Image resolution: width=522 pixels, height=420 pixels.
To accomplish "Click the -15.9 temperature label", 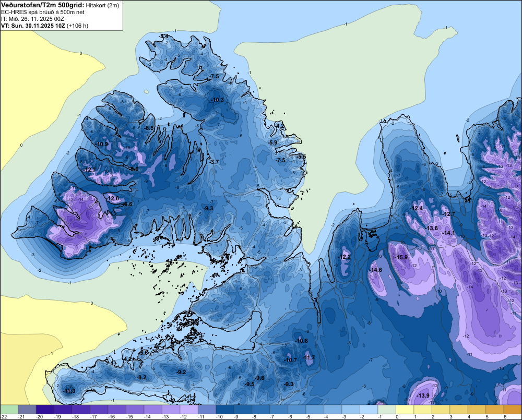I will point(401,257).
